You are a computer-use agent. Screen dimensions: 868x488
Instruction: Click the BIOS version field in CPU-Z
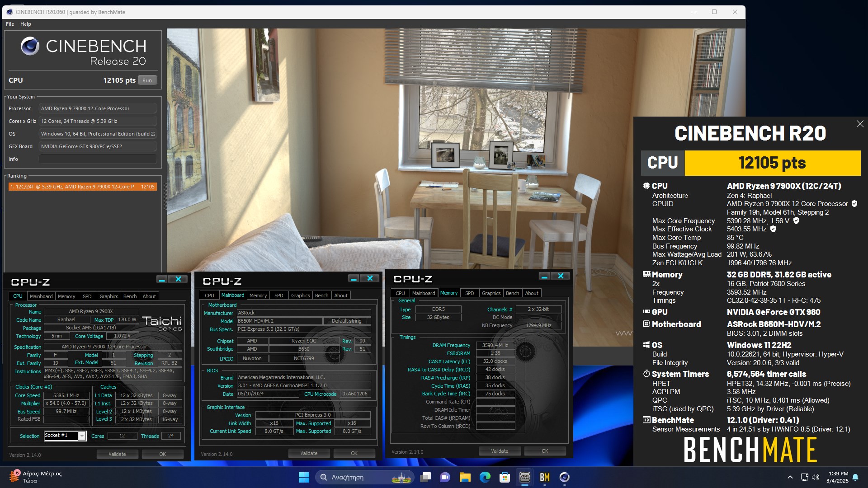click(304, 385)
